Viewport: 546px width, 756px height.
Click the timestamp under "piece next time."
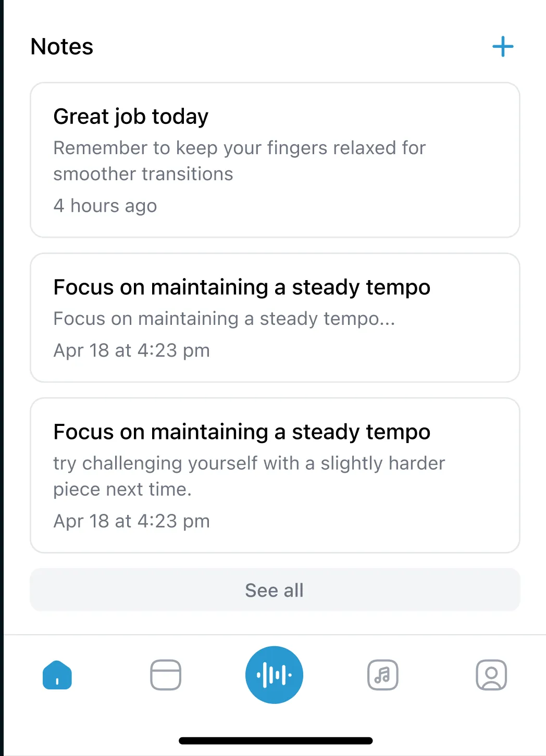click(x=132, y=521)
